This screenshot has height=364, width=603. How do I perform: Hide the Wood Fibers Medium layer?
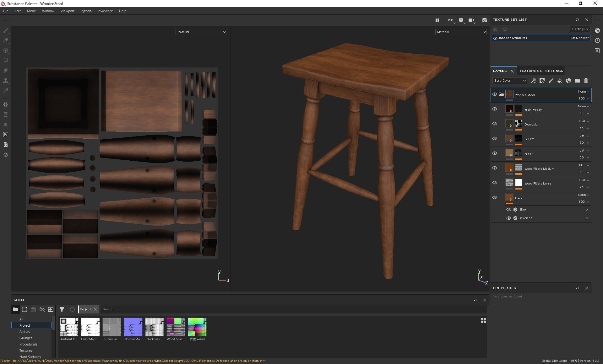click(x=495, y=168)
